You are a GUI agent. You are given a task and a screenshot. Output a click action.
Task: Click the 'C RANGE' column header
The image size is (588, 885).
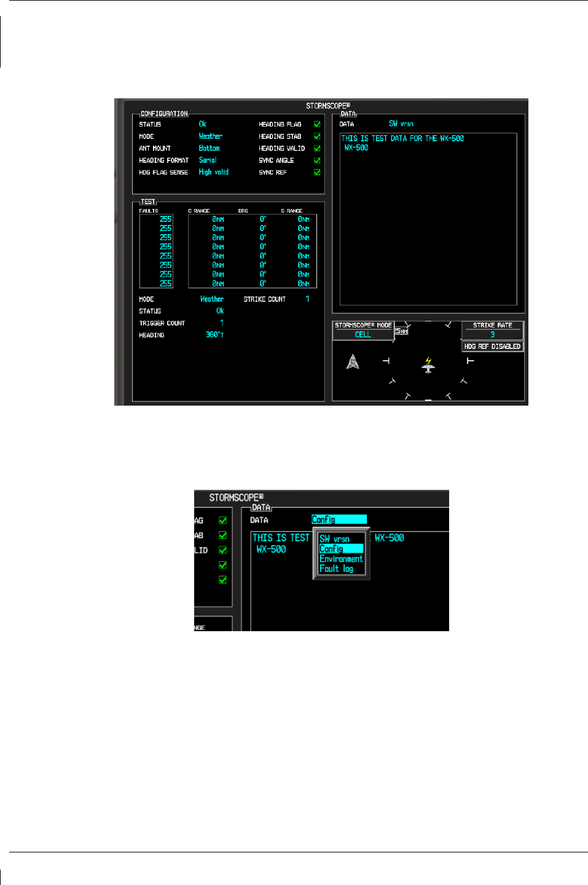[199, 211]
